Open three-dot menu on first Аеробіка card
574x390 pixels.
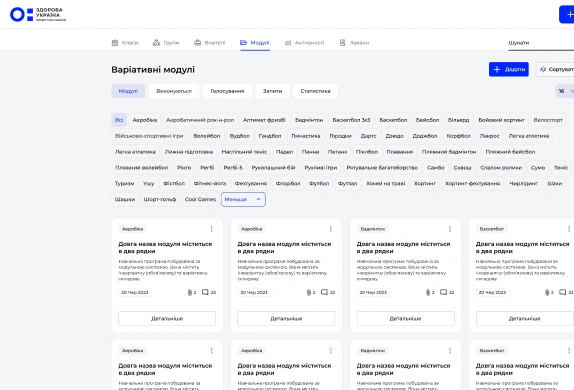click(212, 229)
